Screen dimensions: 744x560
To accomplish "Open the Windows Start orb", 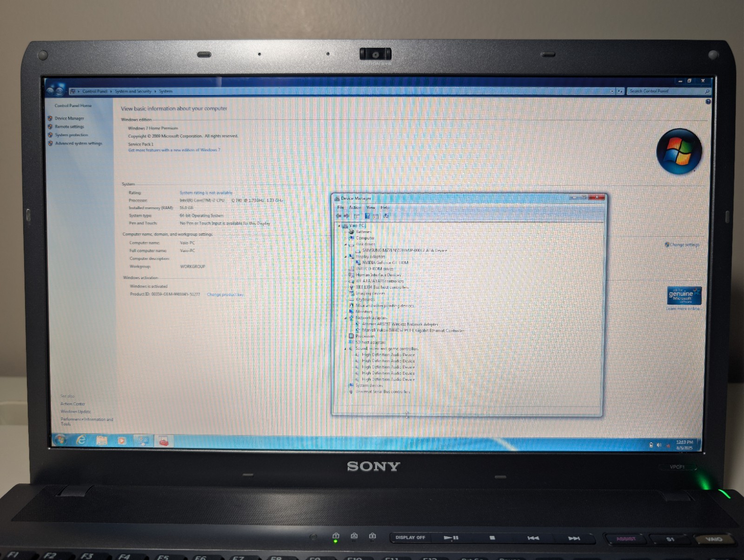I will pos(60,440).
